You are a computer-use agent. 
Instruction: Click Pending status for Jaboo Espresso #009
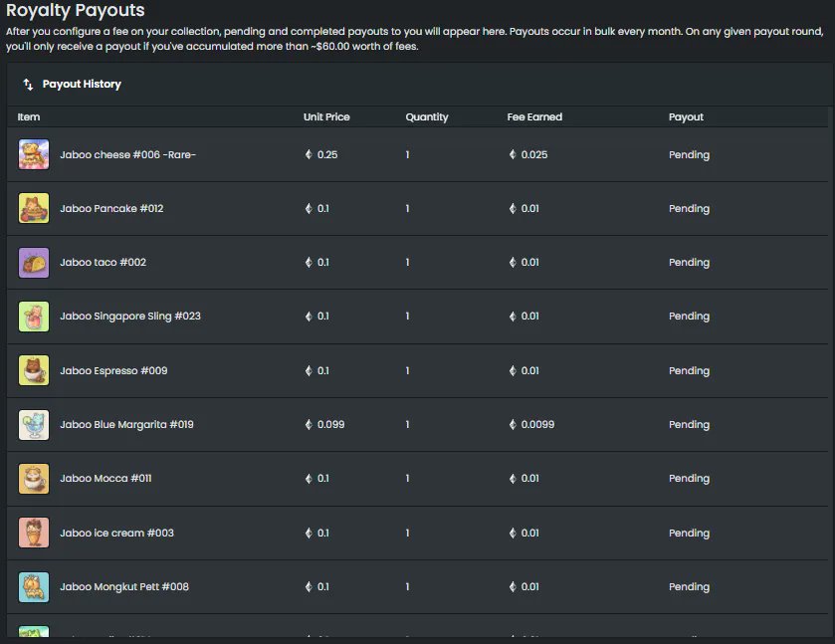tap(689, 371)
